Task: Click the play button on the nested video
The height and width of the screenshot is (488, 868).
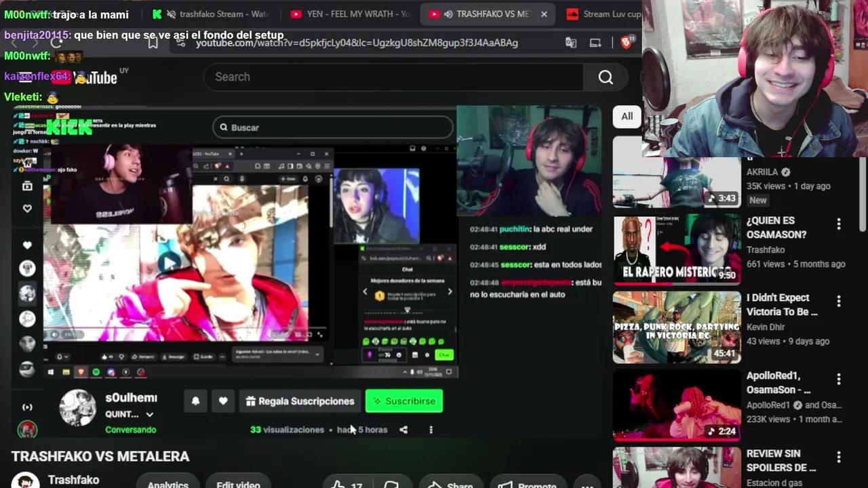Action: point(170,263)
